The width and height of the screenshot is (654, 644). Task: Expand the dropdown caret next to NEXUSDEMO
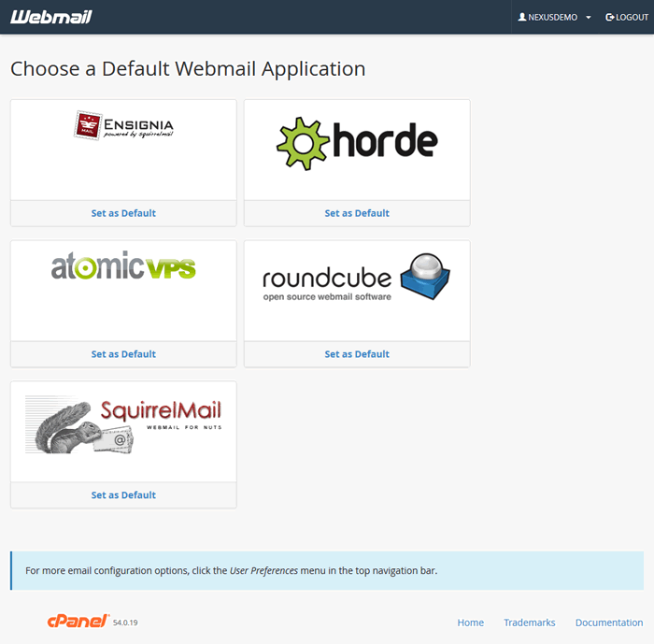point(589,18)
